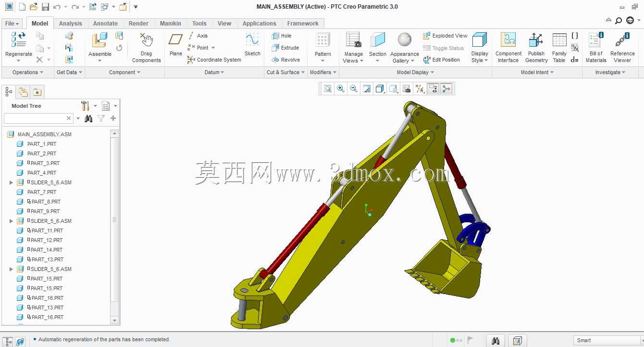
Task: Toggle spin center display in graphics toolbar
Action: point(446,89)
